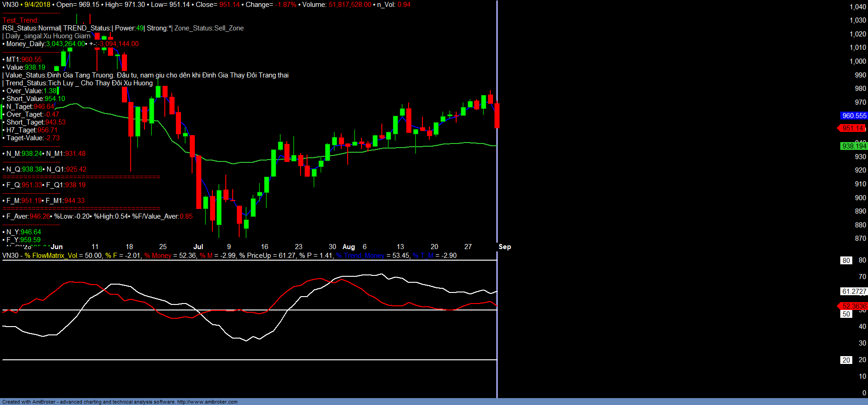
Task: Select the last red candle before Sep
Action: [x=497, y=115]
